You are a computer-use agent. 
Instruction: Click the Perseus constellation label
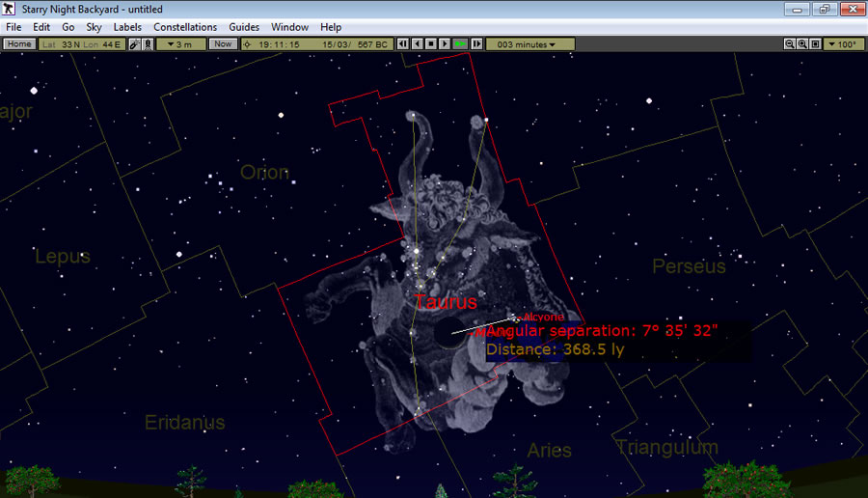690,266
